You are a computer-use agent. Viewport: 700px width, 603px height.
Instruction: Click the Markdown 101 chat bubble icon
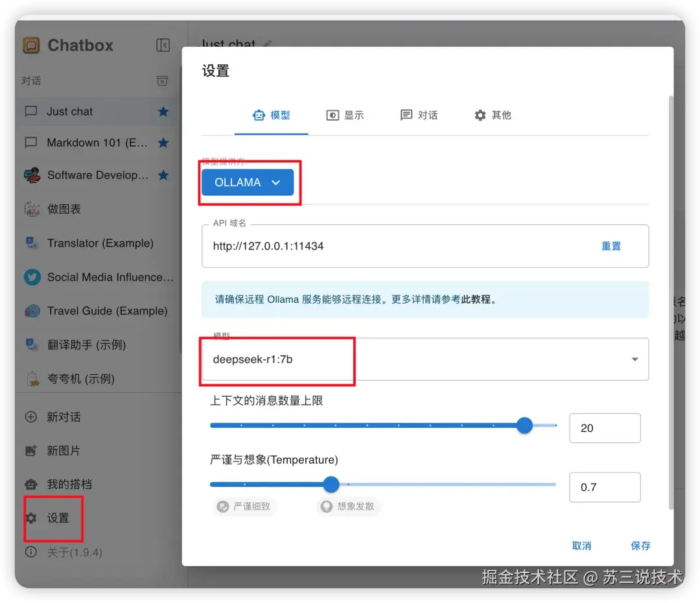tap(31, 143)
